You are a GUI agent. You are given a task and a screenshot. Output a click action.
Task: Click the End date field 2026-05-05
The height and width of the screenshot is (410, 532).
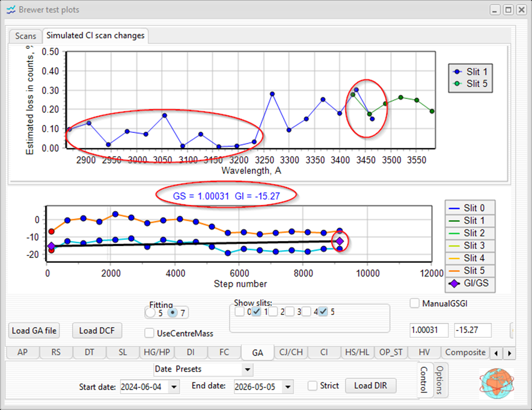pos(259,387)
